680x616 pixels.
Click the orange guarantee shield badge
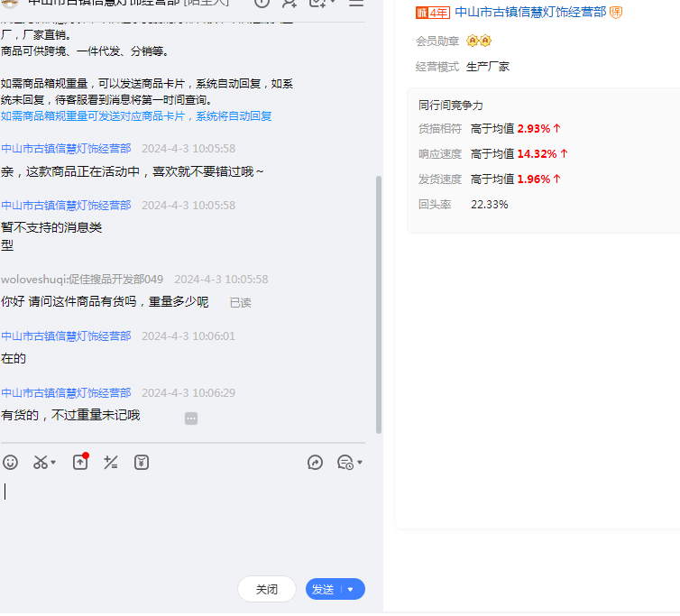[616, 13]
